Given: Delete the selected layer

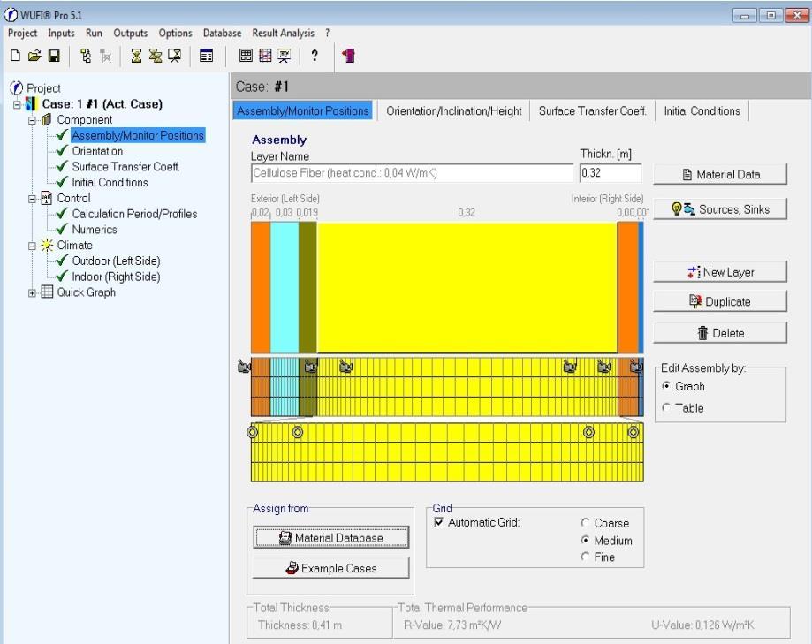Looking at the screenshot, I should pos(720,333).
